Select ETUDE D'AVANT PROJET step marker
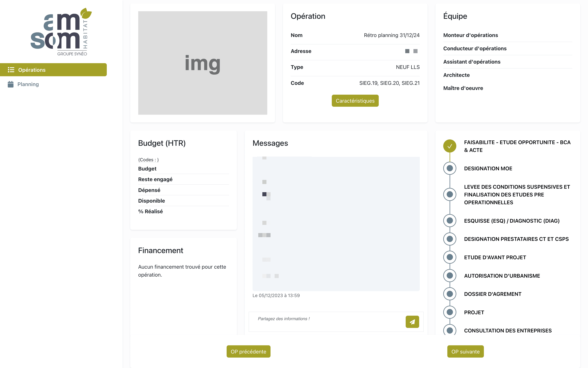 [x=450, y=257]
